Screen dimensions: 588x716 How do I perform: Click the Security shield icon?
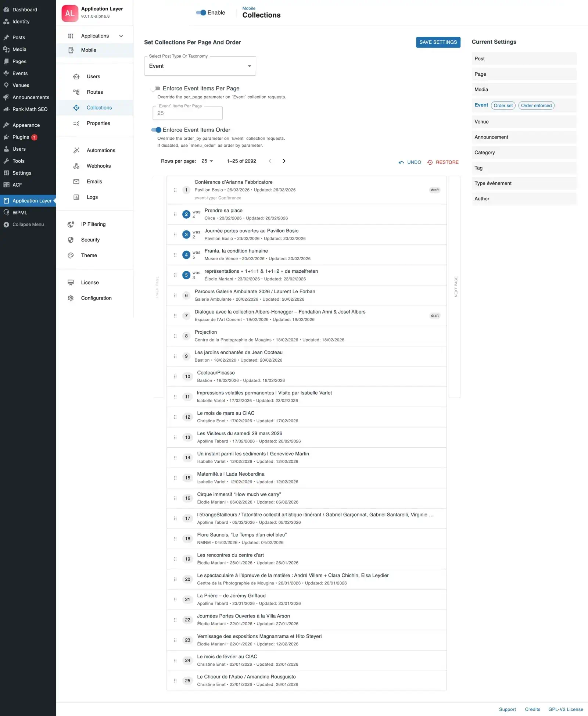tap(71, 240)
